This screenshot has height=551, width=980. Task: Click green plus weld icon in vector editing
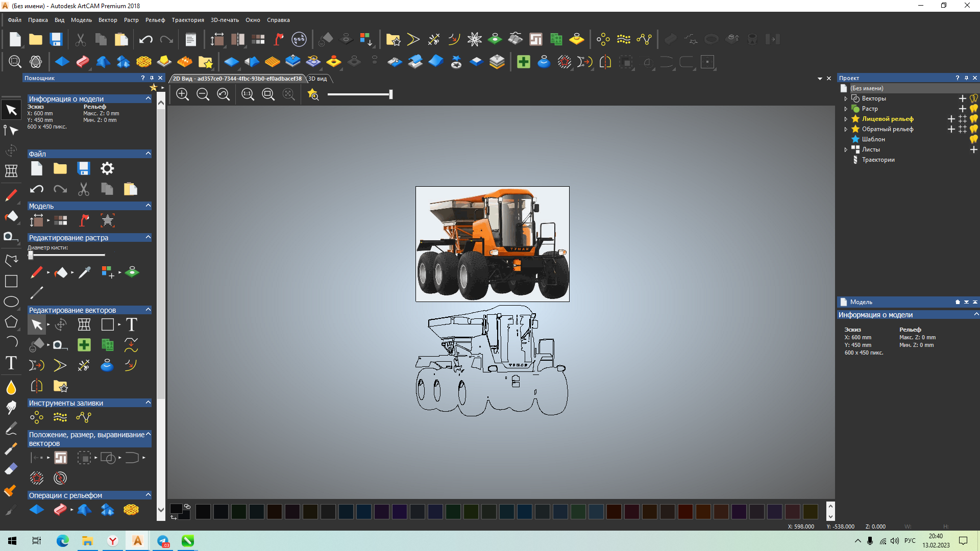pyautogui.click(x=84, y=345)
